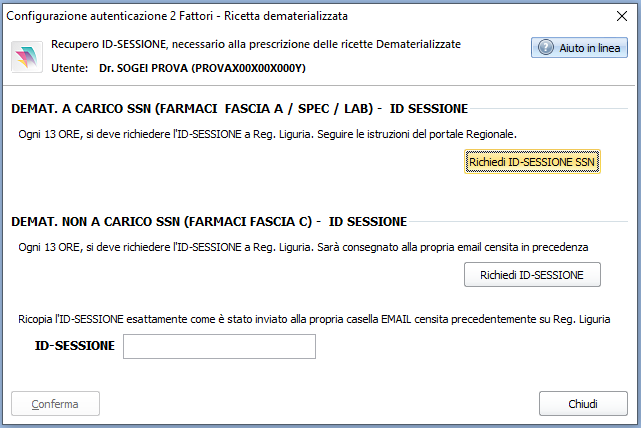Request ID-SESSIONE for Fascia C drugs

532,274
